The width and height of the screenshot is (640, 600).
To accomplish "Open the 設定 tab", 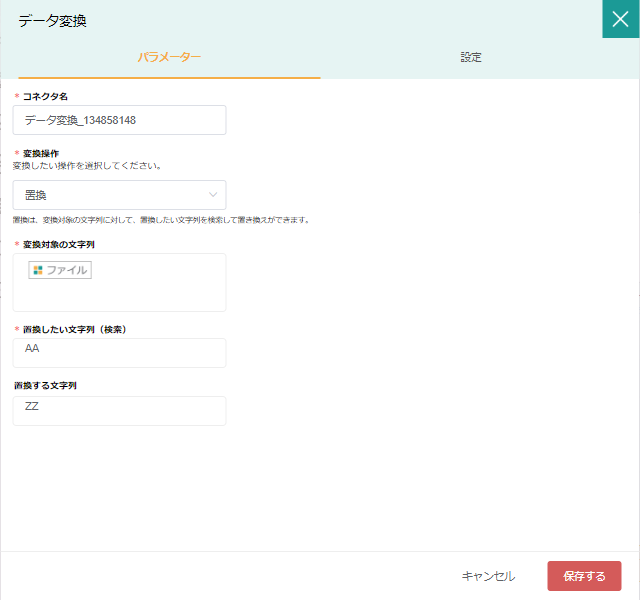I will (471, 58).
